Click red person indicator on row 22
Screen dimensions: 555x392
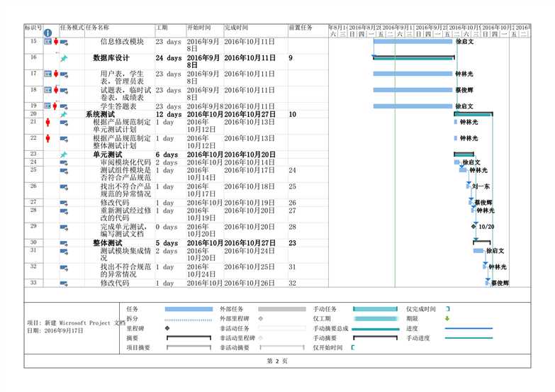tap(47, 138)
